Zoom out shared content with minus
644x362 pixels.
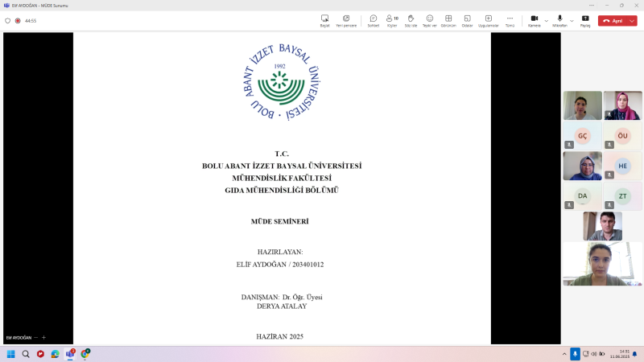click(x=36, y=337)
